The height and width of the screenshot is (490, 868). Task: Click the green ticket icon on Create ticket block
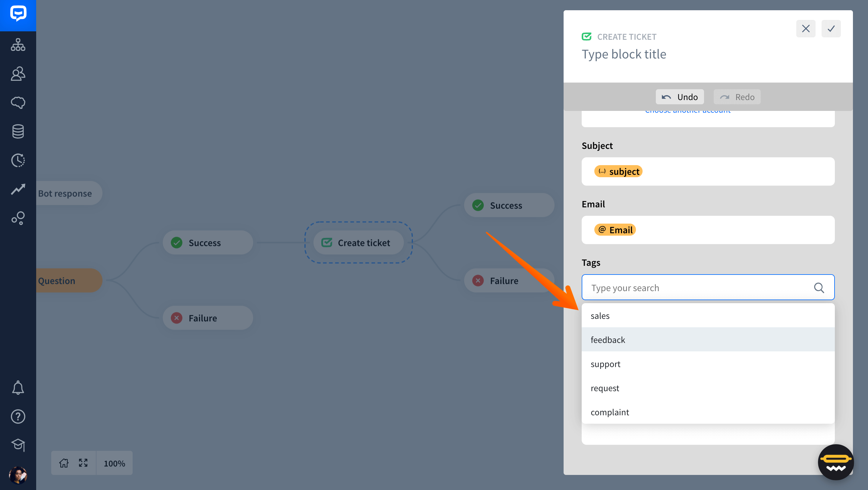[326, 243]
